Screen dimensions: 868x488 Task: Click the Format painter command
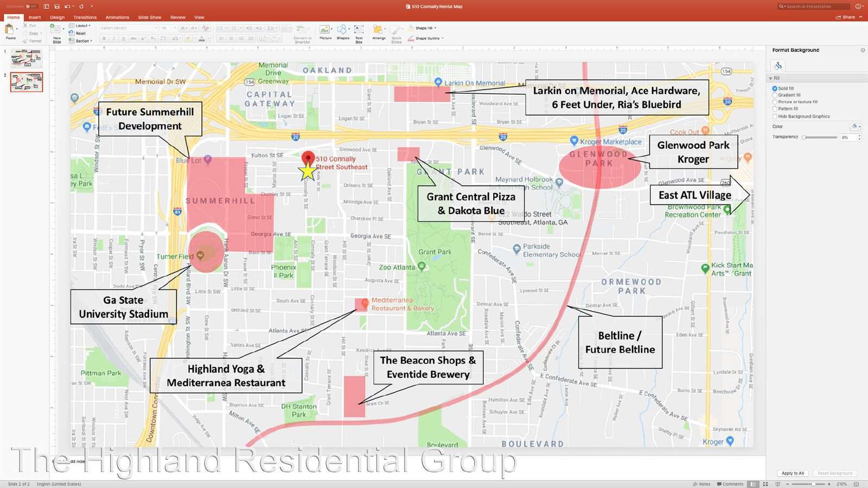pyautogui.click(x=33, y=41)
